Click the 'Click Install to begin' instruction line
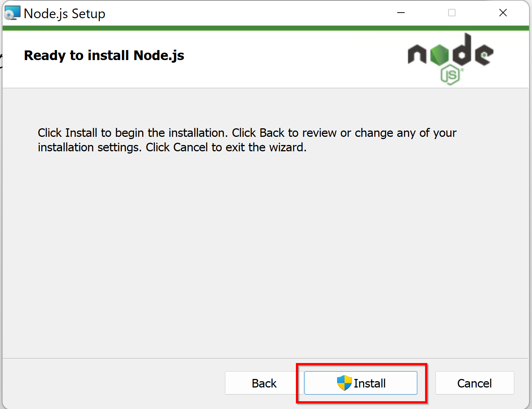532x409 pixels. pos(247,133)
